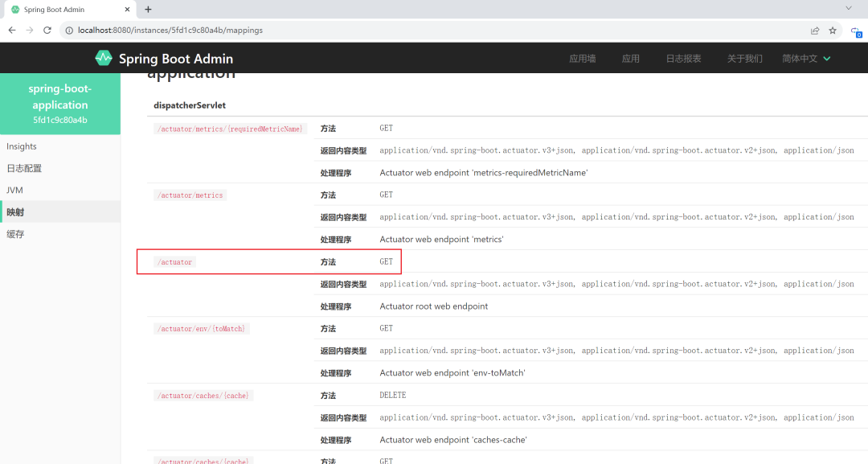Open the 简体中文 language dropdown
This screenshot has width=868, height=464.
[x=806, y=59]
